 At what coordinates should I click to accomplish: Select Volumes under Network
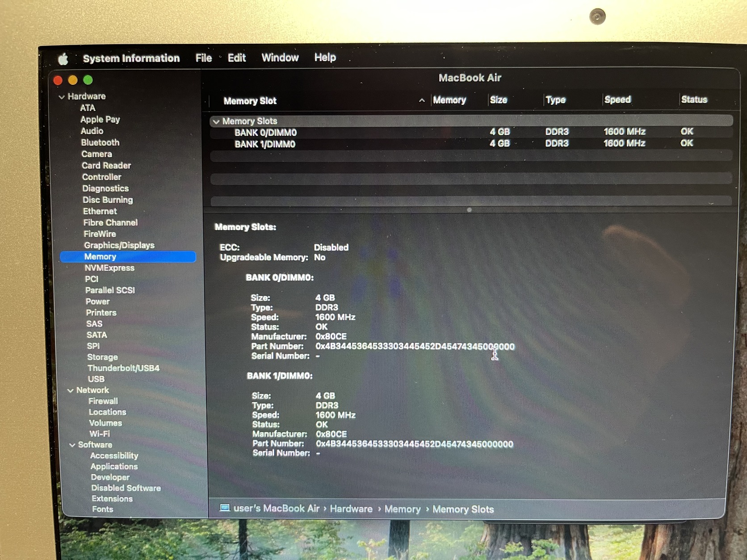coord(105,423)
